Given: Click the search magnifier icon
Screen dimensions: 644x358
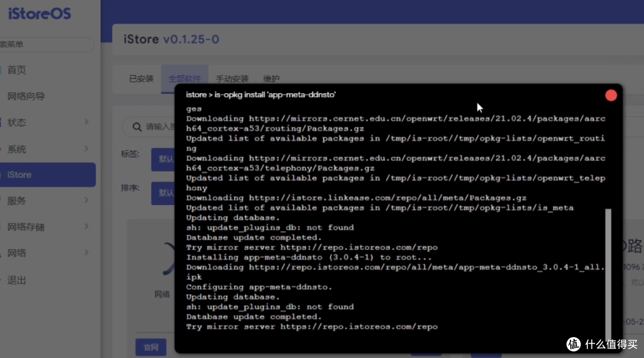Looking at the screenshot, I should (136, 127).
